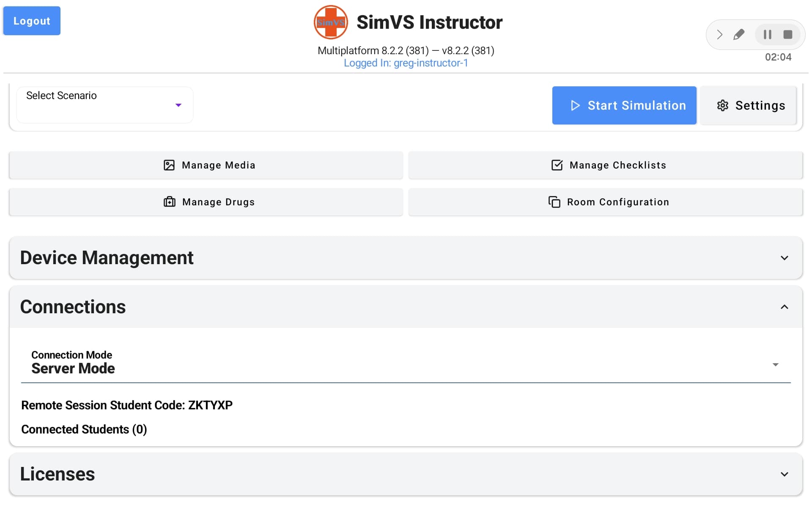Click the Manage Checklists checkmark icon
The height and width of the screenshot is (508, 812).
pos(556,165)
